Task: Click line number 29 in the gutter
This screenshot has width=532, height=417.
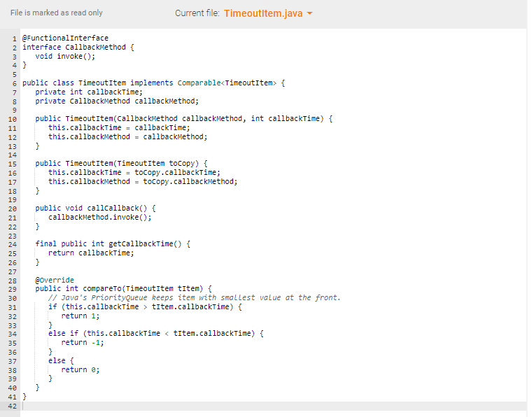Action: (12, 289)
